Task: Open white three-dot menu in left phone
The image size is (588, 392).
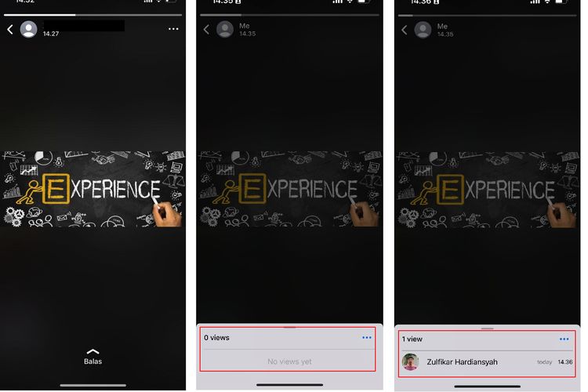Action: click(173, 29)
